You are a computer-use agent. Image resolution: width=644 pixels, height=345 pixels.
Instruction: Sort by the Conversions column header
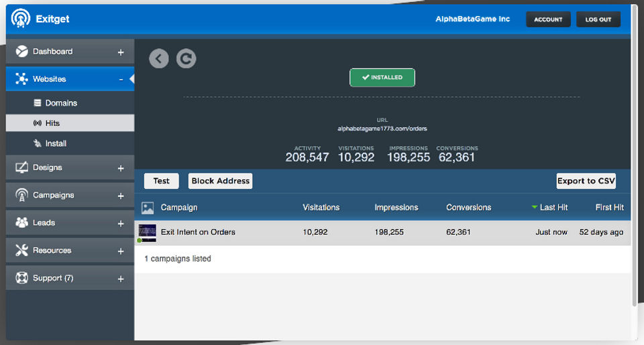tap(469, 208)
